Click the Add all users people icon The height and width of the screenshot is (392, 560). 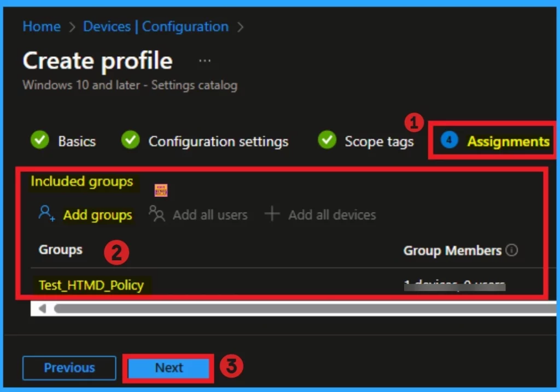click(157, 213)
